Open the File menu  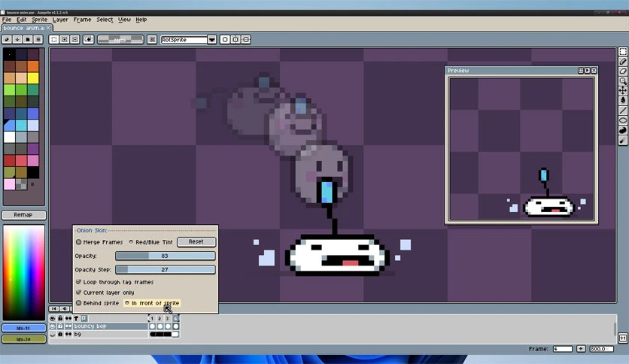pos(7,20)
